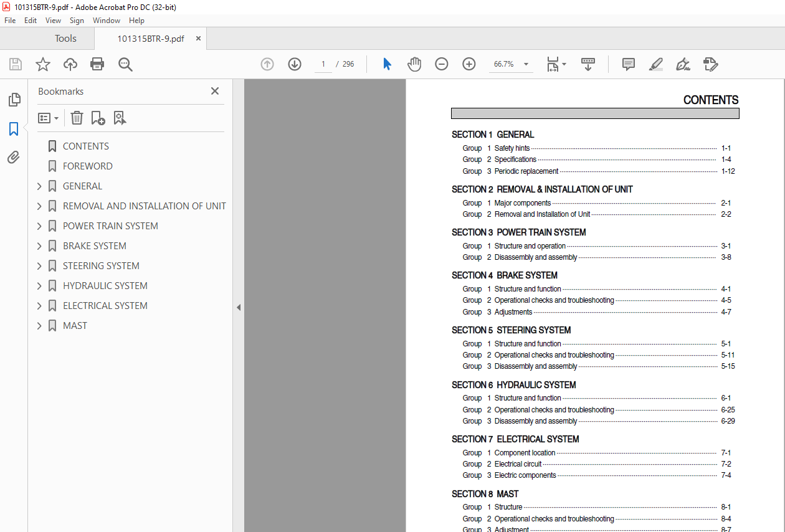Image resolution: width=785 pixels, height=532 pixels.
Task: Click the page number input field
Action: point(323,64)
